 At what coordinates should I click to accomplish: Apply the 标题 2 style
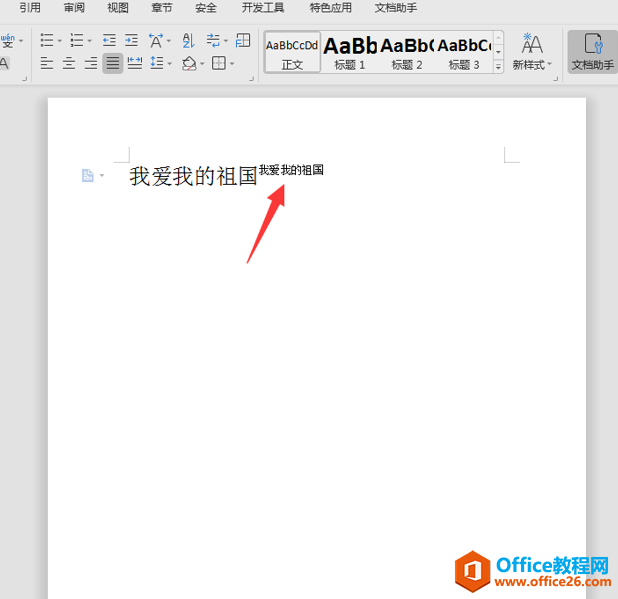[x=407, y=52]
